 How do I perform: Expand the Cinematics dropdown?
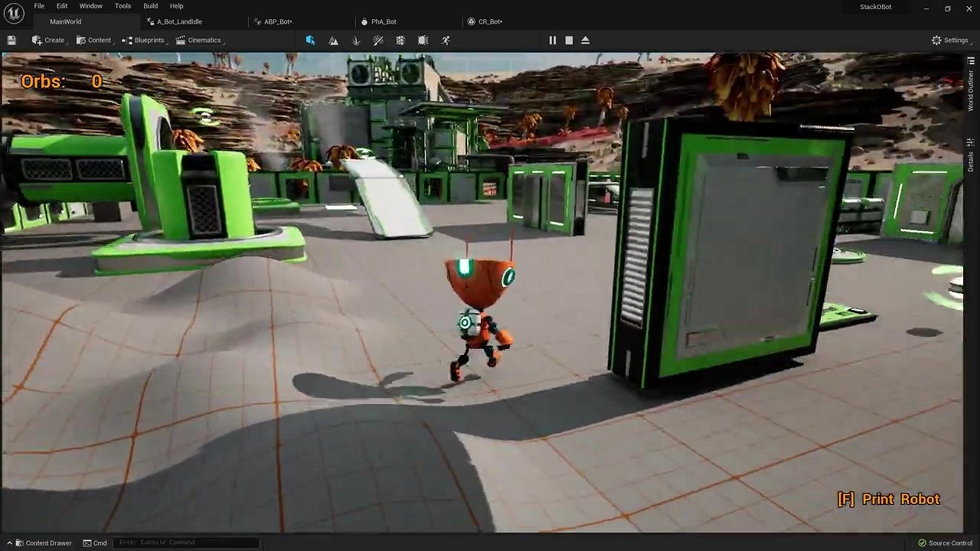click(198, 40)
